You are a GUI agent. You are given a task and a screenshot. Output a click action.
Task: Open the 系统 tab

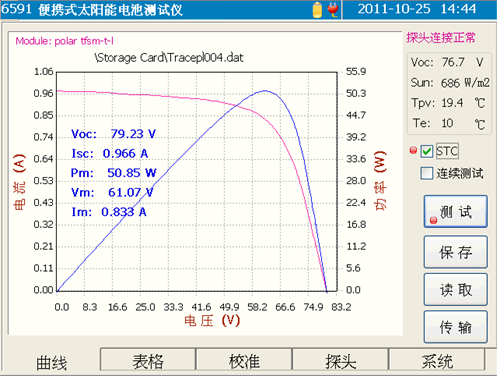click(x=437, y=361)
